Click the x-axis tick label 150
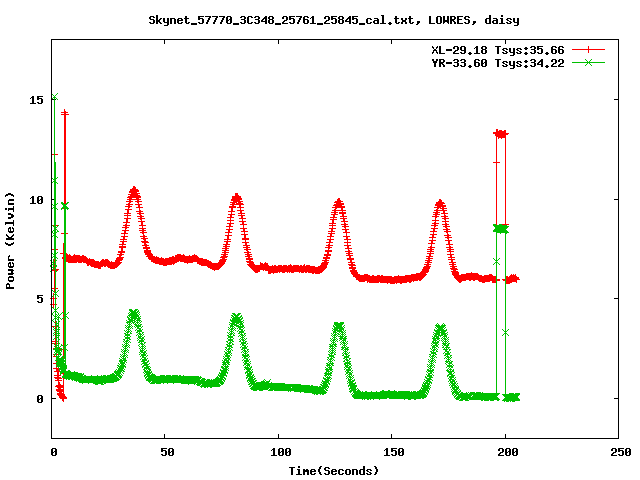This screenshot has width=640, height=480. (394, 452)
